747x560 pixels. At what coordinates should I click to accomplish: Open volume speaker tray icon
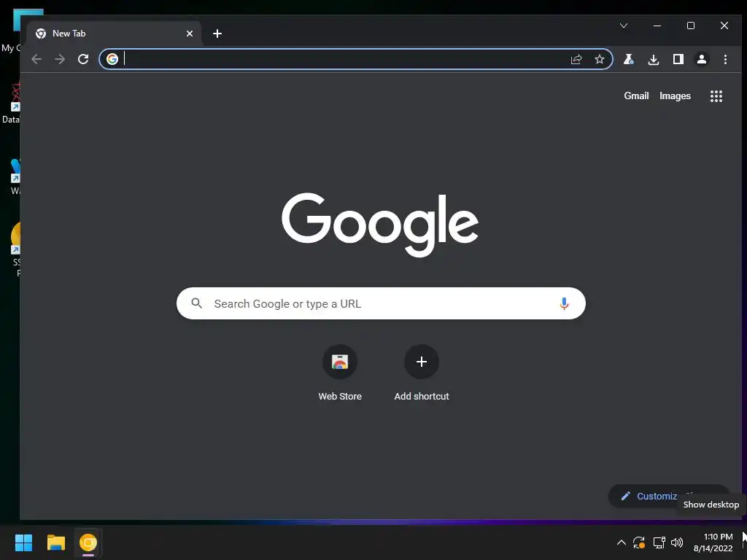tap(677, 542)
